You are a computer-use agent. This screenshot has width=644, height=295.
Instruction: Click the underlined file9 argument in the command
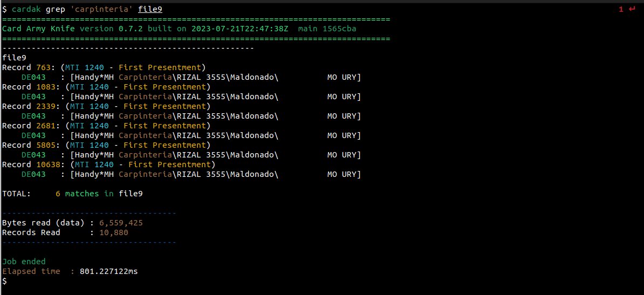[x=150, y=9]
